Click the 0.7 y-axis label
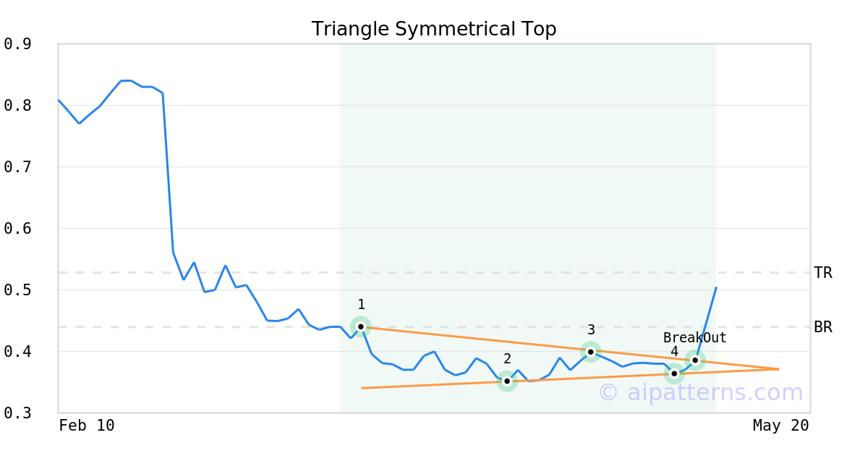The height and width of the screenshot is (456, 868). pyautogui.click(x=17, y=167)
